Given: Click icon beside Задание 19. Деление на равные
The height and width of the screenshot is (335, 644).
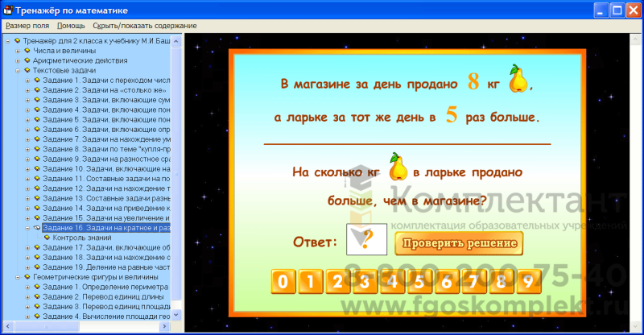Looking at the screenshot, I should tap(37, 267).
